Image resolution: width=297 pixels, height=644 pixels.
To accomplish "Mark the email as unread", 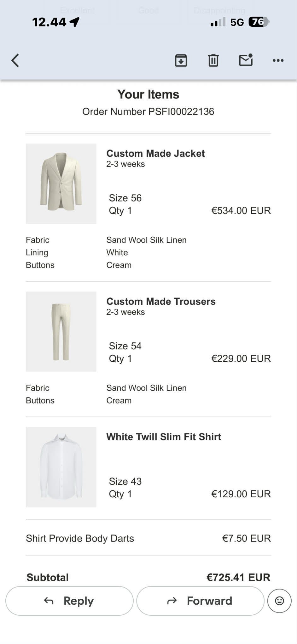I will point(246,60).
